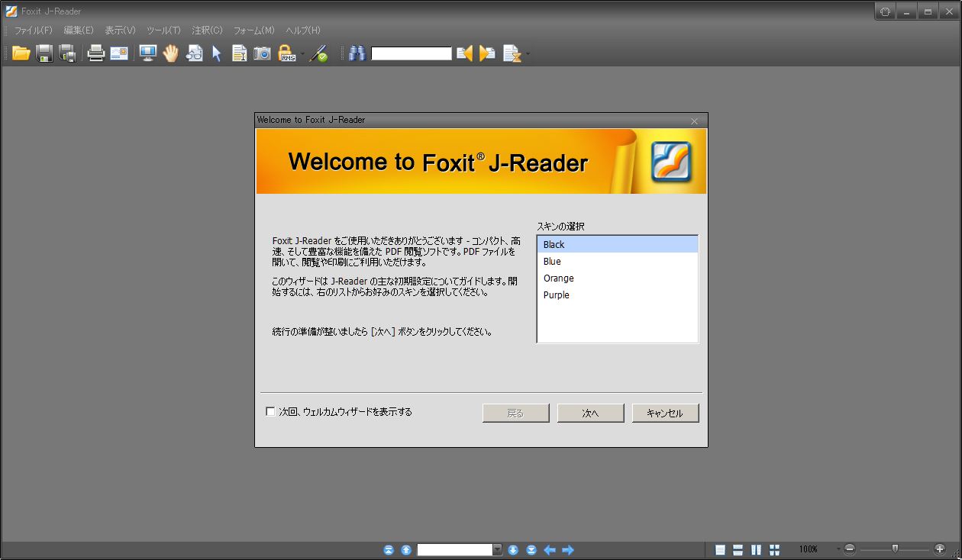Open the 表示(V) menu
The width and height of the screenshot is (962, 560).
(x=120, y=31)
